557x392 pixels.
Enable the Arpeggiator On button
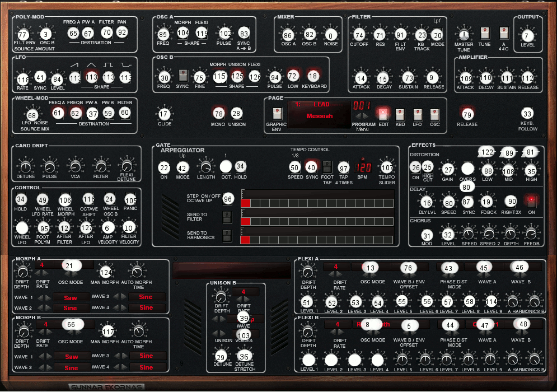[164, 168]
